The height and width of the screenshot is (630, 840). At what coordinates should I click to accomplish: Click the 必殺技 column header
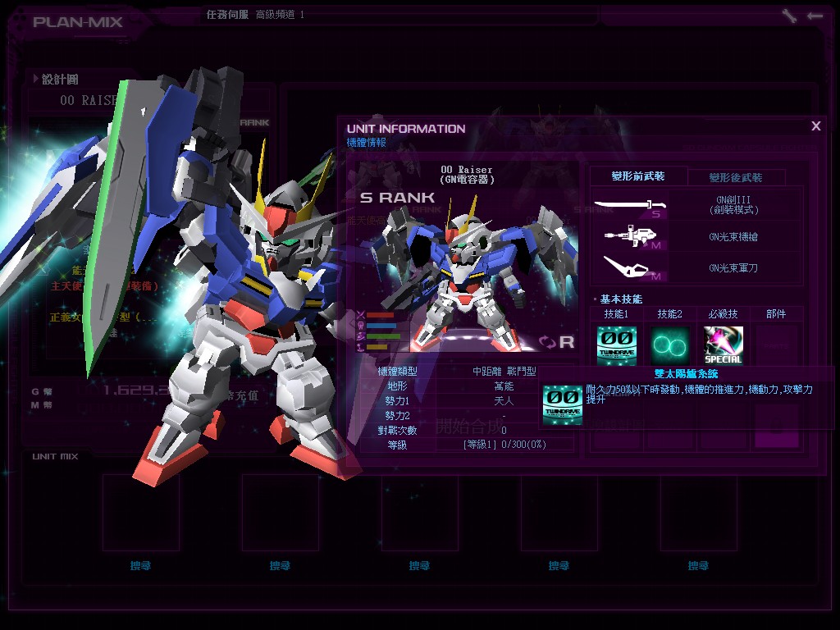point(724,314)
